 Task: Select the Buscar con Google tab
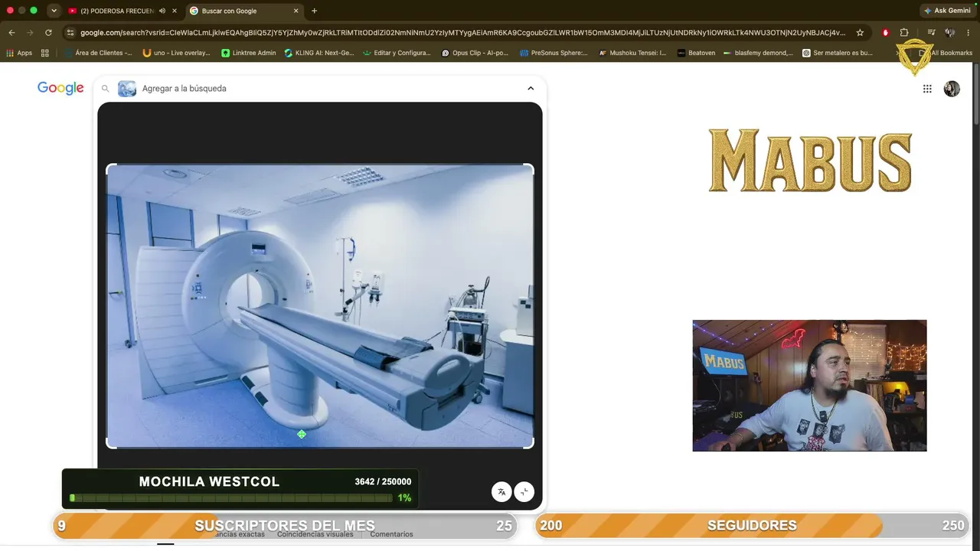click(245, 11)
